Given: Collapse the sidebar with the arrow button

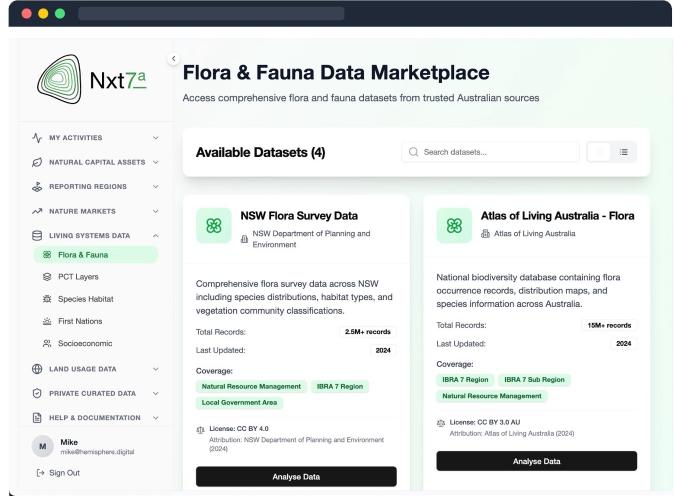Looking at the screenshot, I should point(173,58).
